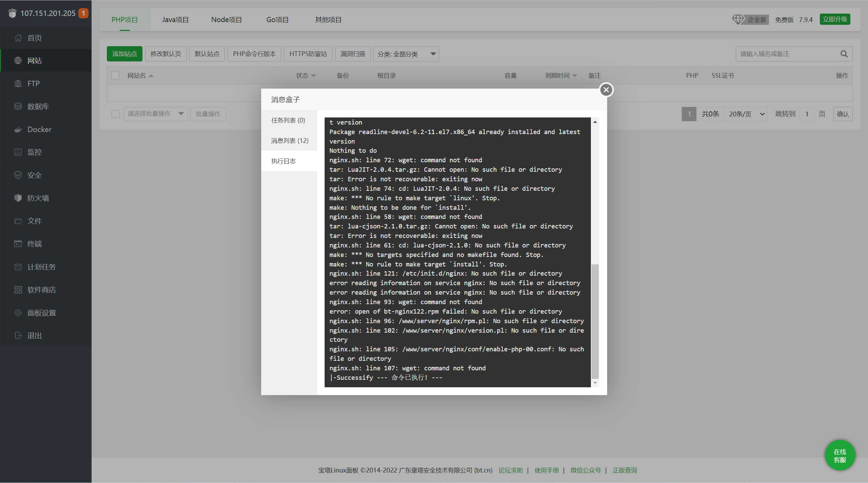The width and height of the screenshot is (868, 483).
Task: Click the orange notification badge near the IP
Action: coord(83,13)
